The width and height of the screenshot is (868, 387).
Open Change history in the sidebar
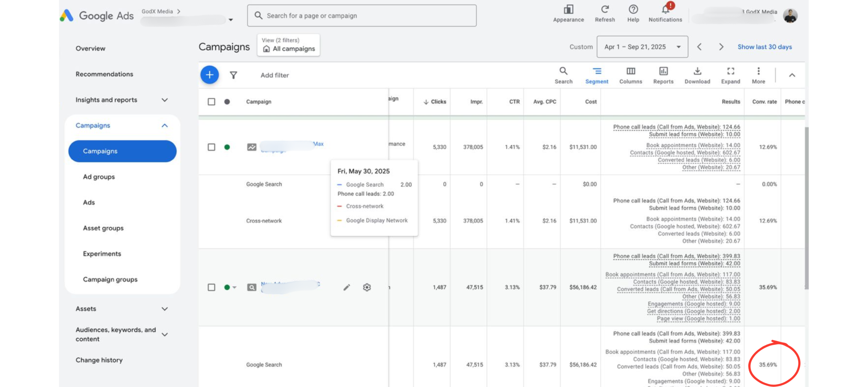(99, 360)
